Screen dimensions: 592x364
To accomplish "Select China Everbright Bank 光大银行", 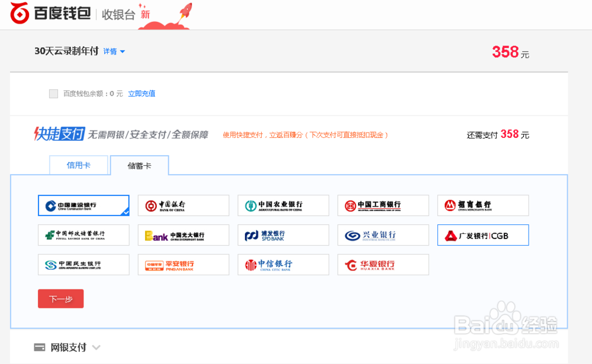I will pos(184,235).
